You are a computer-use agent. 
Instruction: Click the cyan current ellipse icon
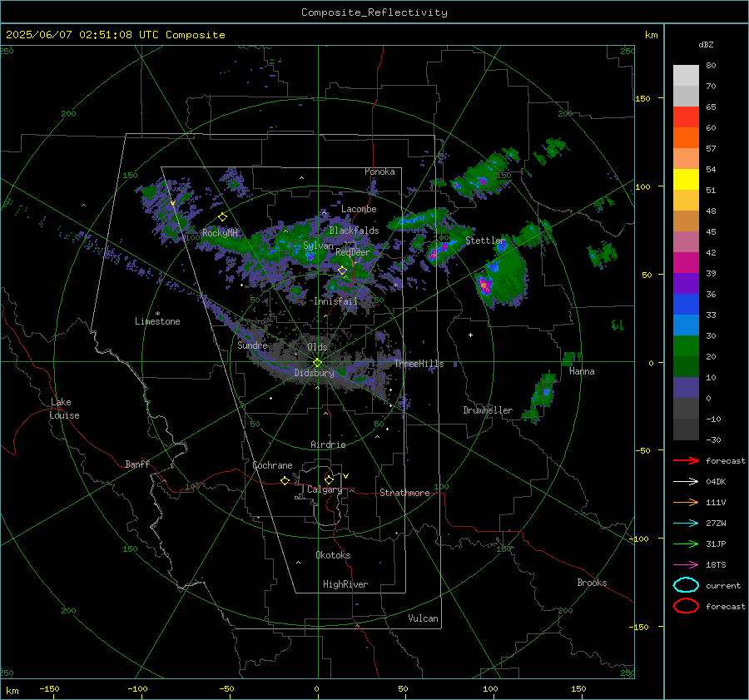(686, 585)
